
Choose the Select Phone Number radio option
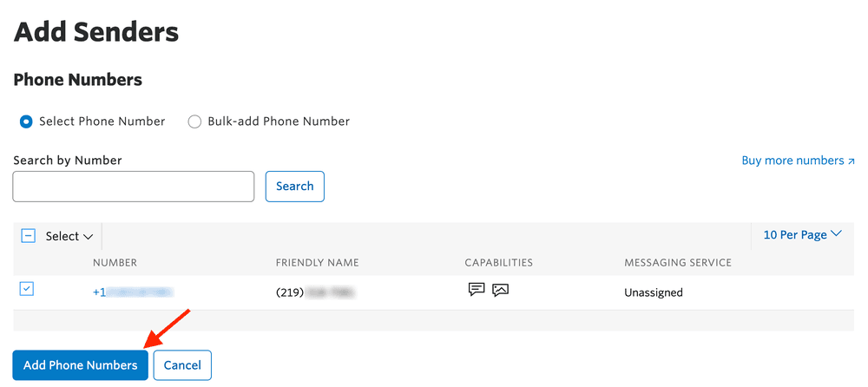[26, 121]
